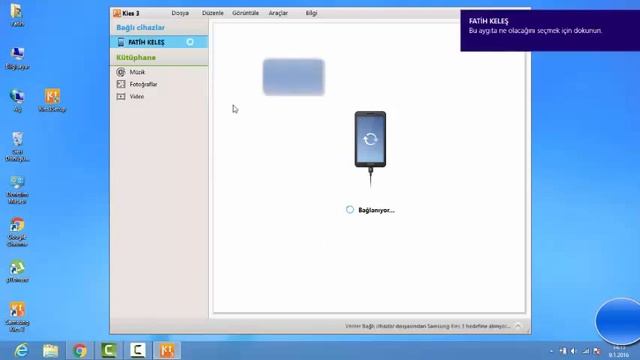640x360 pixels.
Task: Click the Kütüphane header
Action: (136, 58)
